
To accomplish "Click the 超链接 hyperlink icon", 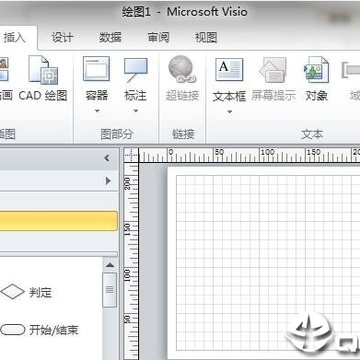I will [x=182, y=69].
